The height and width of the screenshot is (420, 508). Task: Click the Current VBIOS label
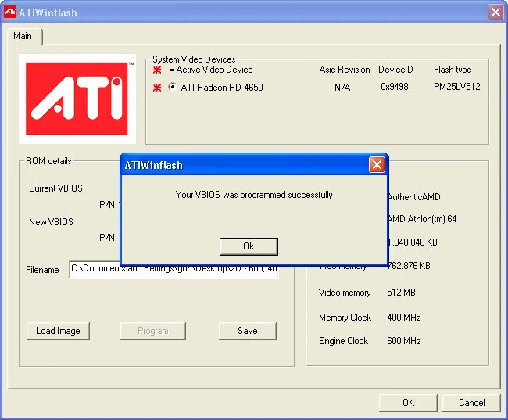[55, 188]
